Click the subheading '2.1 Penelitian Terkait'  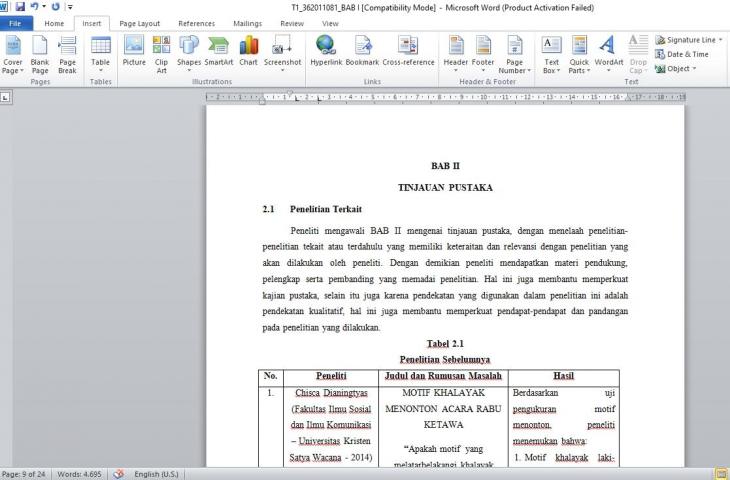(x=312, y=209)
